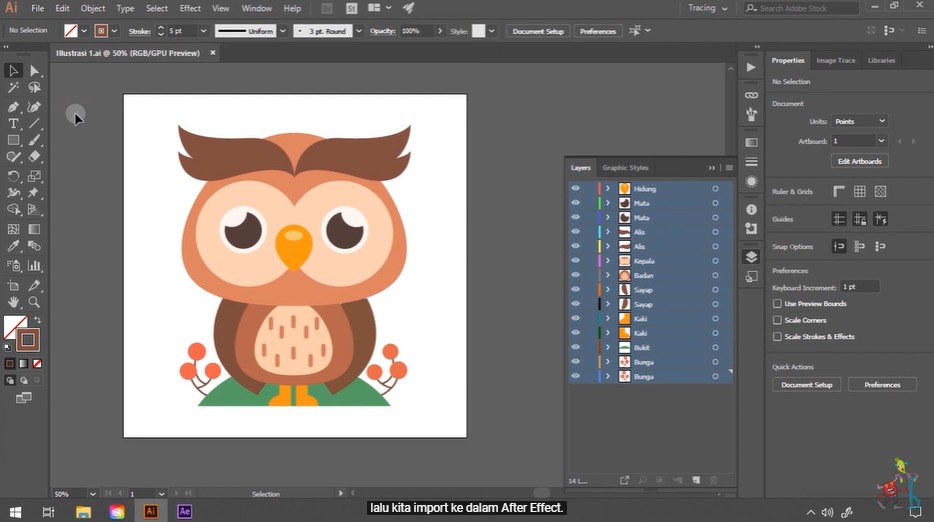Select the Rotate tool
Screen dimensions: 934x522
[x=14, y=176]
